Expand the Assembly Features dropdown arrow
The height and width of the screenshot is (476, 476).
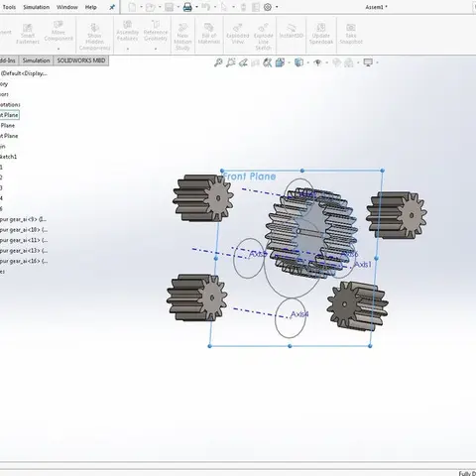128,49
